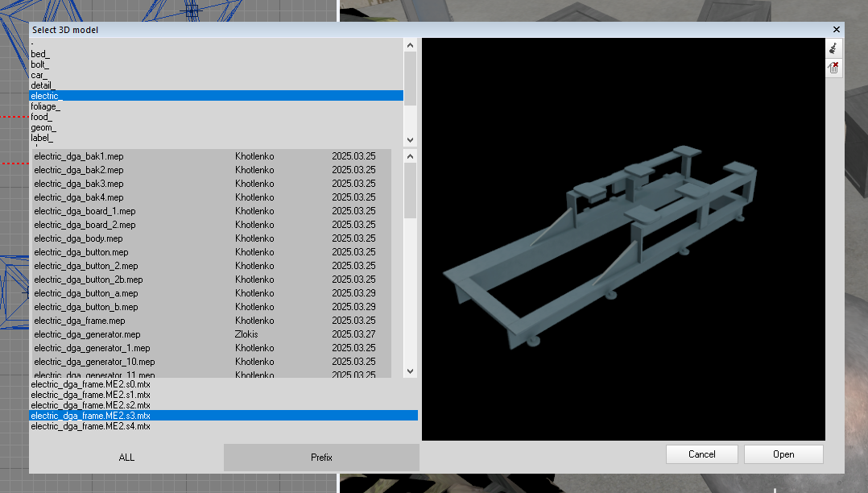Click the trash bin delete icon

[833, 68]
